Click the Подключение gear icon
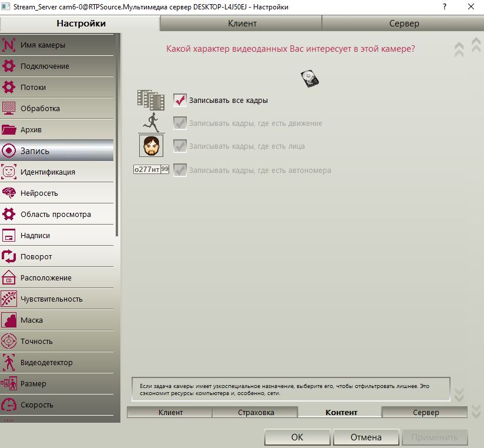The image size is (484, 448). click(x=9, y=66)
